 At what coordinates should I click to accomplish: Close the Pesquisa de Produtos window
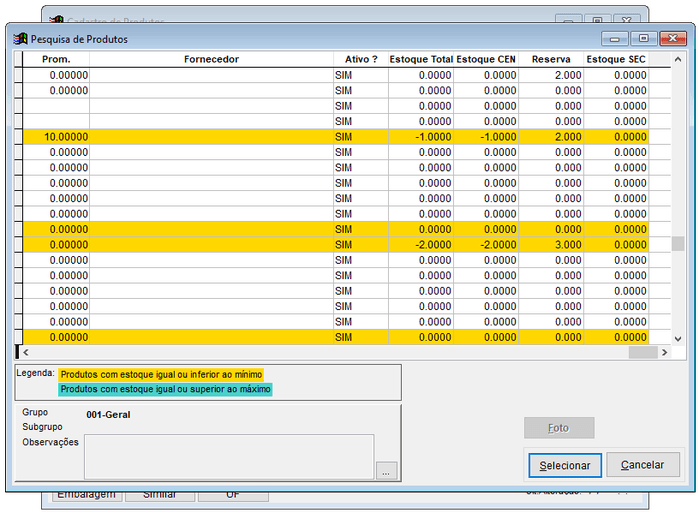point(673,39)
